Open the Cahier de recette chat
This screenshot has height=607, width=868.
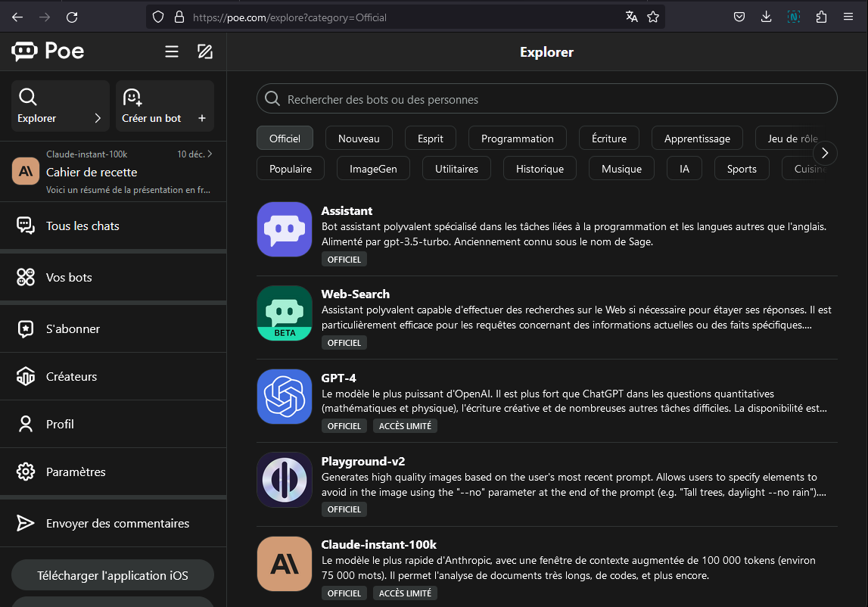point(113,172)
